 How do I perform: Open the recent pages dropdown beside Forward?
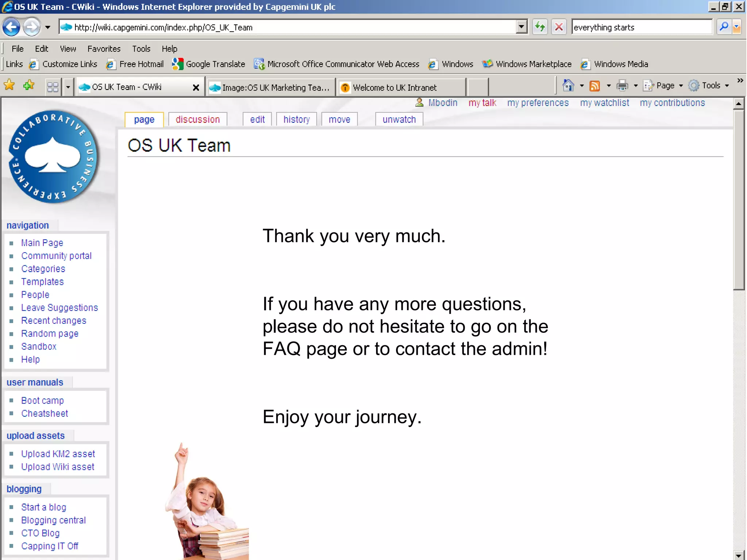click(48, 27)
